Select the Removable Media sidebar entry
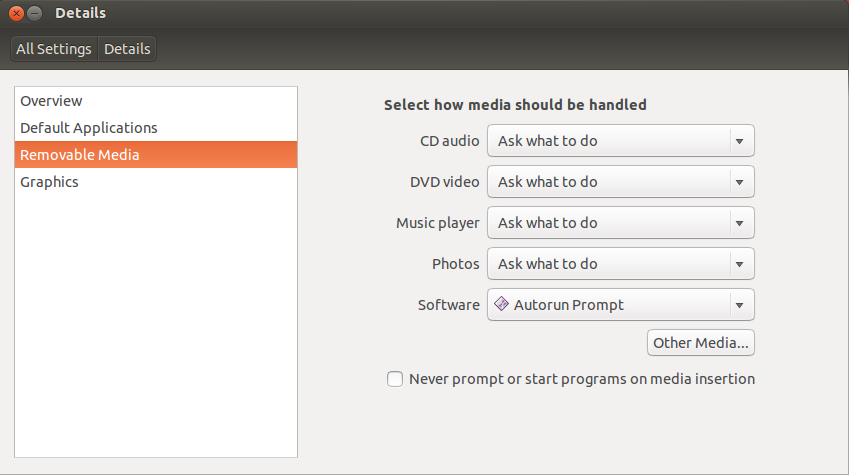 pos(156,155)
